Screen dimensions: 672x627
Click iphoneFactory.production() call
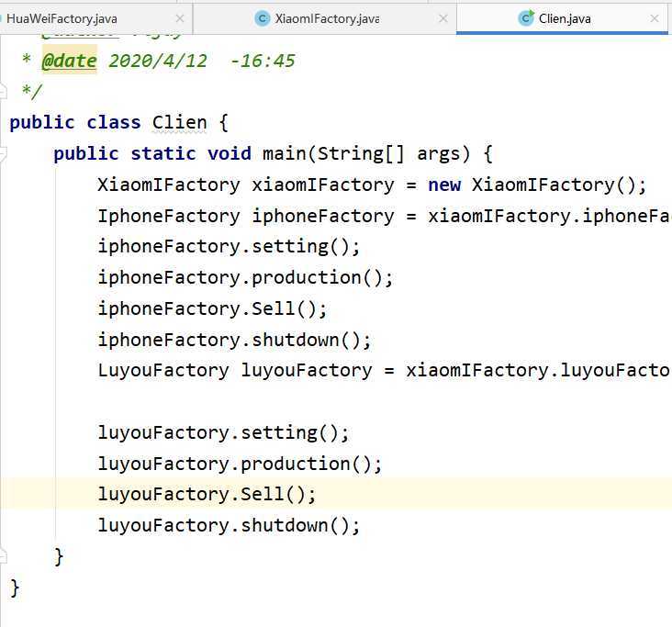245,278
